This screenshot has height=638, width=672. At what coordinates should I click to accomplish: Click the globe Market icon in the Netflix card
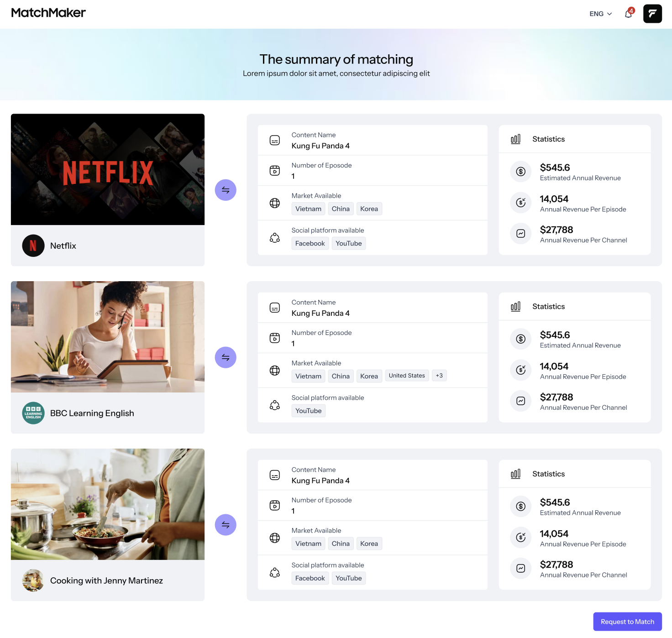point(275,203)
